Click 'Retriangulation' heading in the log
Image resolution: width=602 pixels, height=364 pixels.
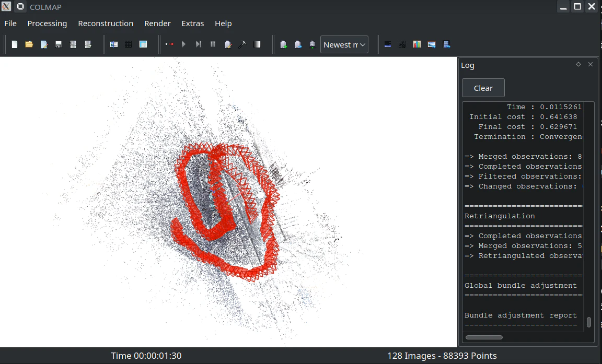pos(500,216)
